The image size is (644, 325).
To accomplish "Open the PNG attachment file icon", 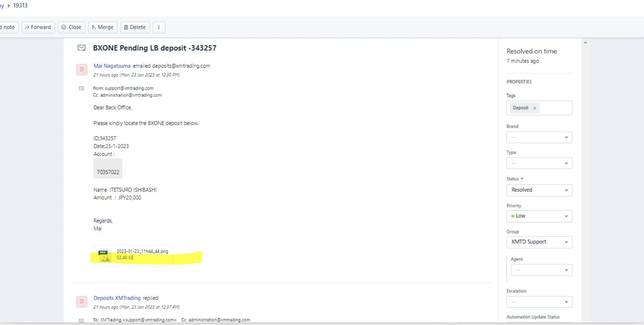I will pyautogui.click(x=105, y=256).
